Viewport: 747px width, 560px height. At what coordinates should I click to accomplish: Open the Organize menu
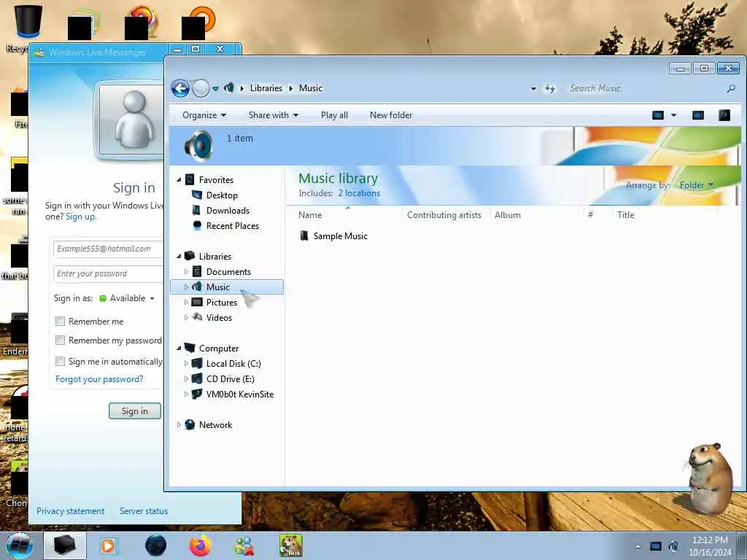pyautogui.click(x=204, y=115)
